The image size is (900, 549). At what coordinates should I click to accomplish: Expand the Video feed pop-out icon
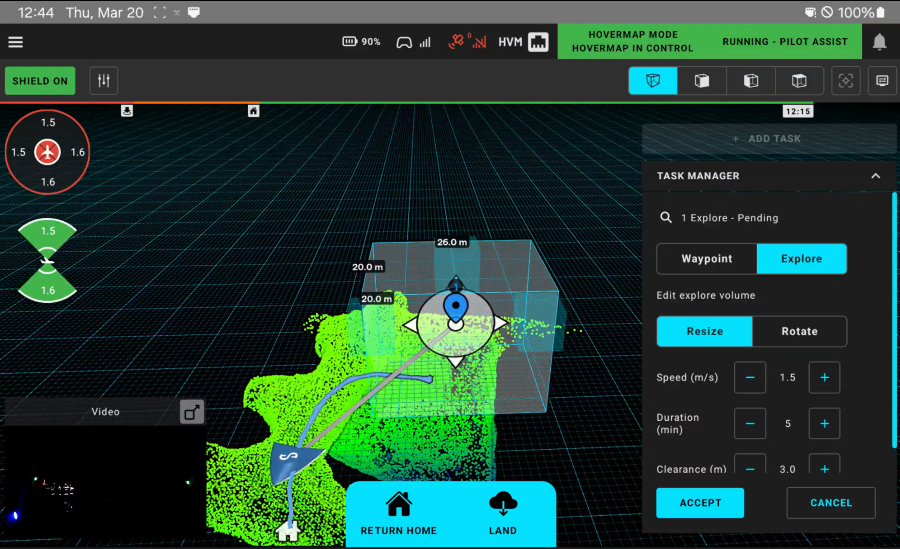click(191, 412)
